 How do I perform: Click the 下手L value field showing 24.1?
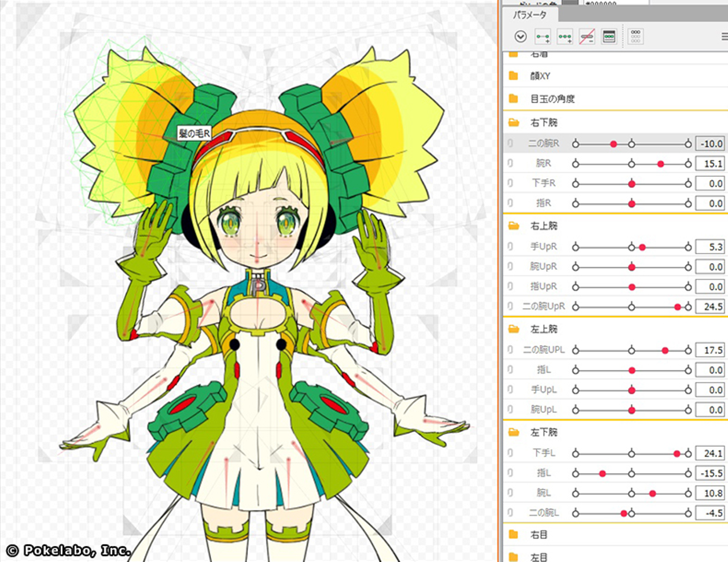(x=710, y=453)
